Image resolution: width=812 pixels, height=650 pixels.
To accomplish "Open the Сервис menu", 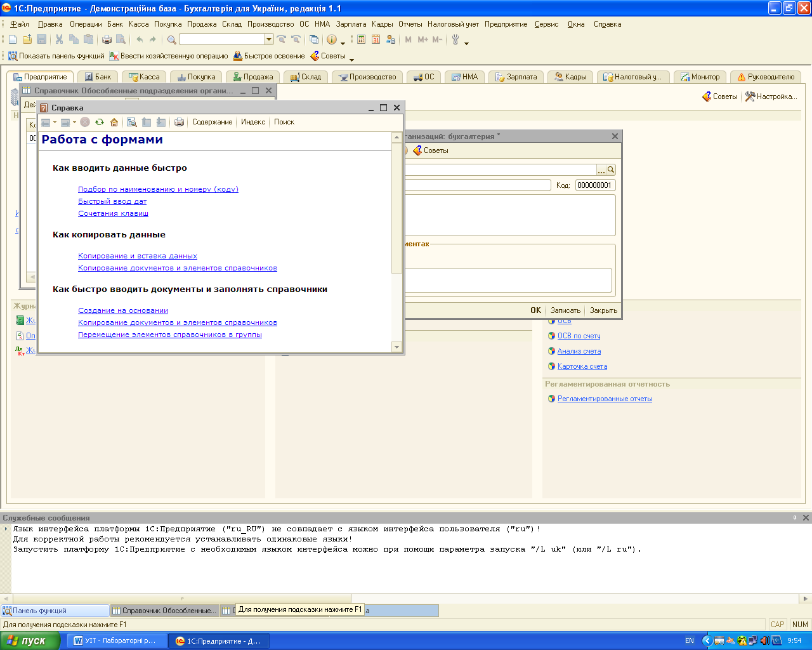I will click(x=547, y=24).
